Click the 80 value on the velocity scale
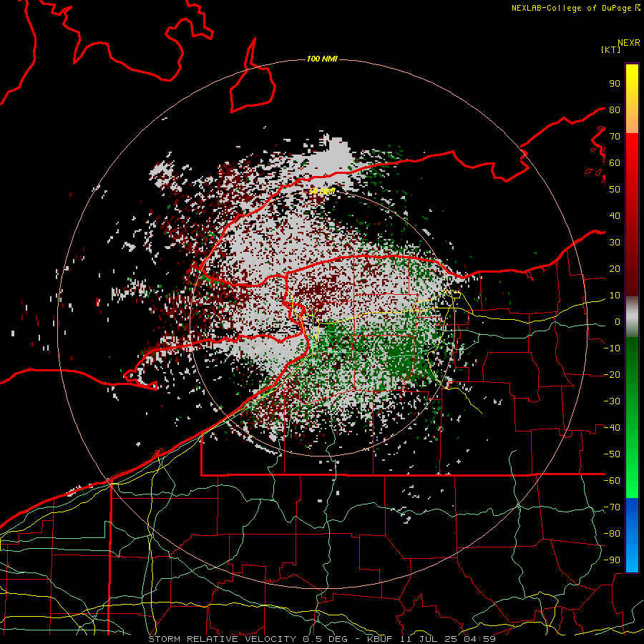Screen dimensions: 644x644 coord(615,109)
